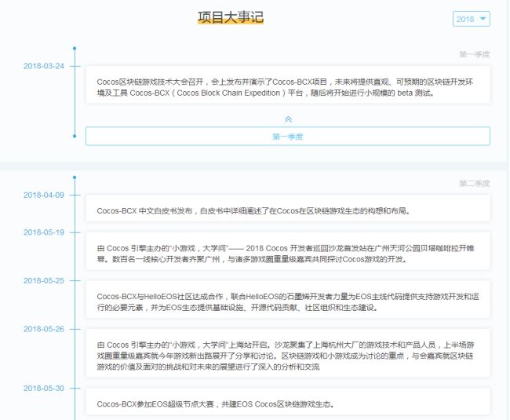The image size is (510, 420).
Task: Select the 2018-05-19 date label
Action: [44, 232]
